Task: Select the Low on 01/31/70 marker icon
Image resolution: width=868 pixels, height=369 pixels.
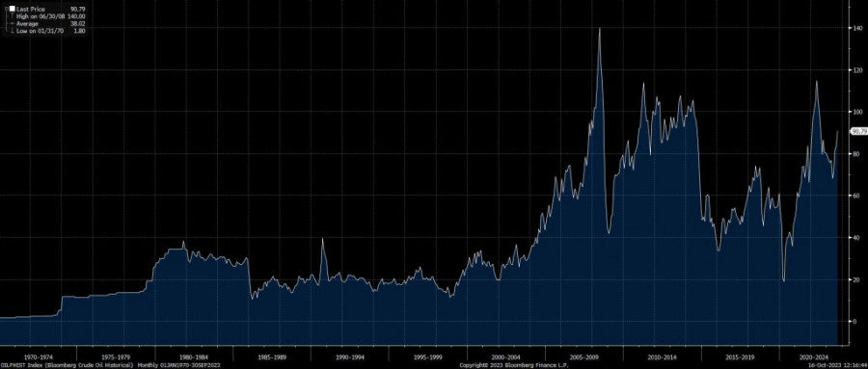Action: click(x=13, y=31)
